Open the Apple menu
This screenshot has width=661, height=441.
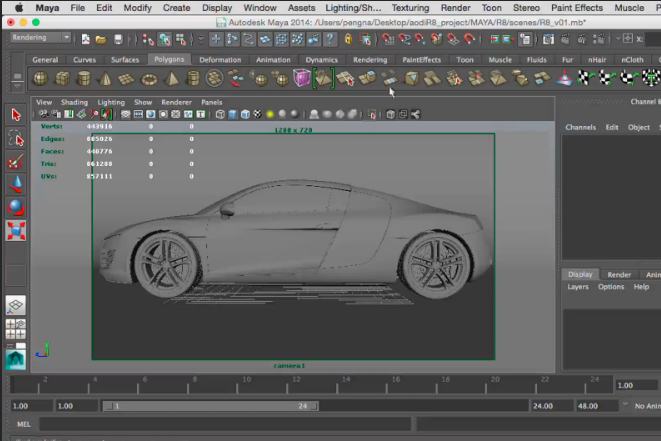pyautogui.click(x=19, y=8)
